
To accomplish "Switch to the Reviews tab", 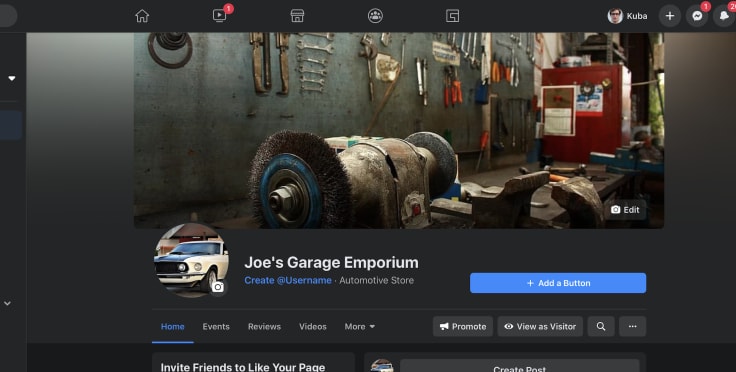I will click(x=264, y=326).
